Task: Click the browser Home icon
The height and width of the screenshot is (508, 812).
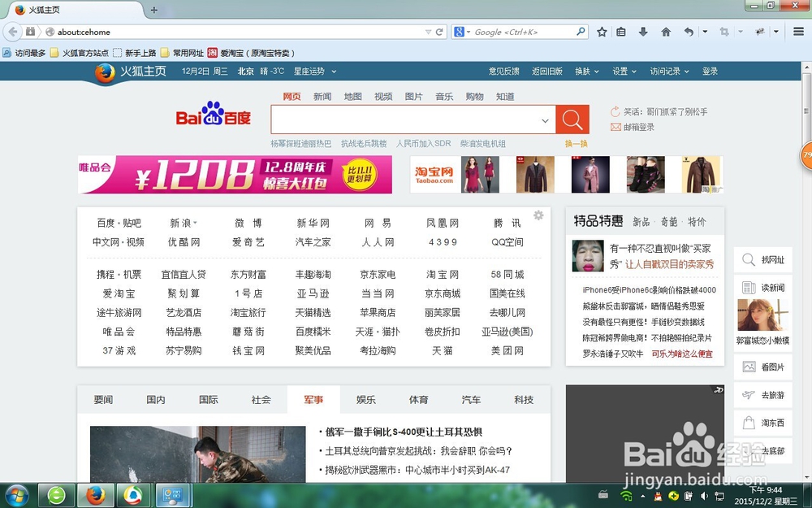Action: [666, 31]
